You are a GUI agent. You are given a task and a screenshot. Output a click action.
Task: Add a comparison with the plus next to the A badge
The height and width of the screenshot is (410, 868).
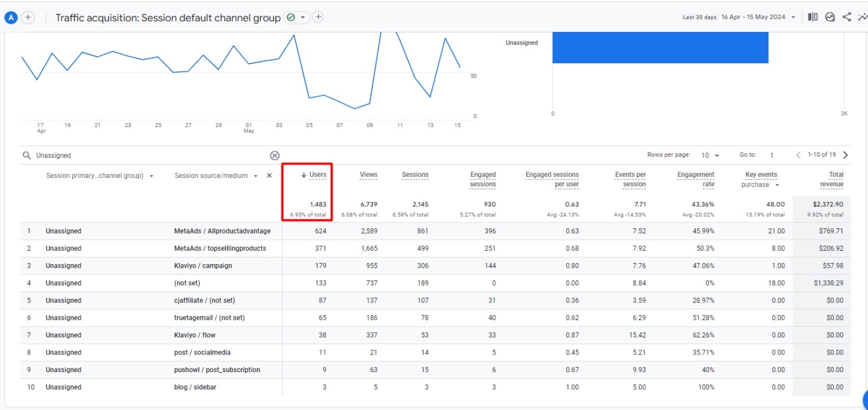pos(28,18)
